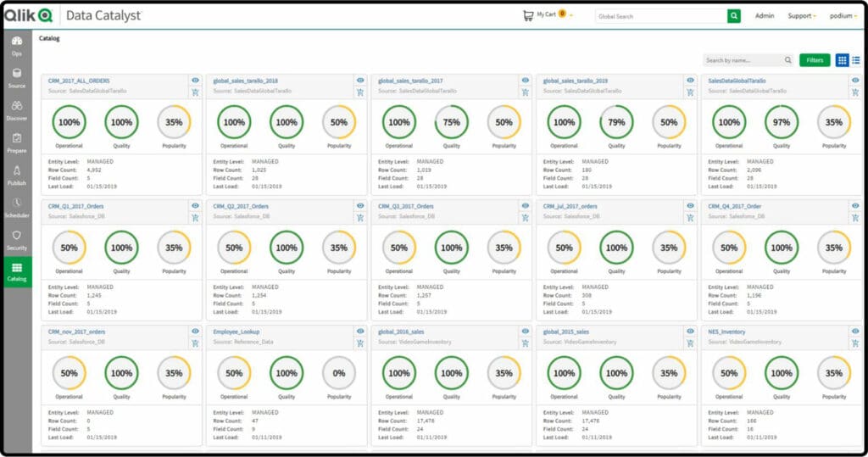The height and width of the screenshot is (457, 868).
Task: Toggle eye icon on CRM_Q1_2017_Orders card
Action: [x=196, y=205]
